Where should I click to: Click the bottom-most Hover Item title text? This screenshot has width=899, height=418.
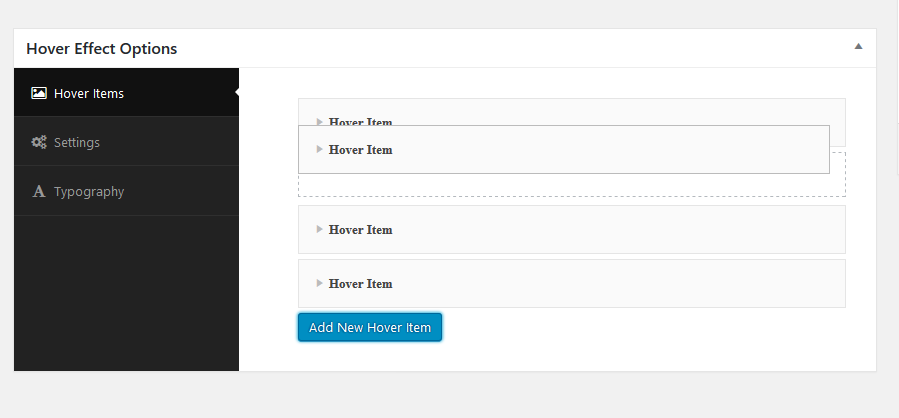pos(361,284)
